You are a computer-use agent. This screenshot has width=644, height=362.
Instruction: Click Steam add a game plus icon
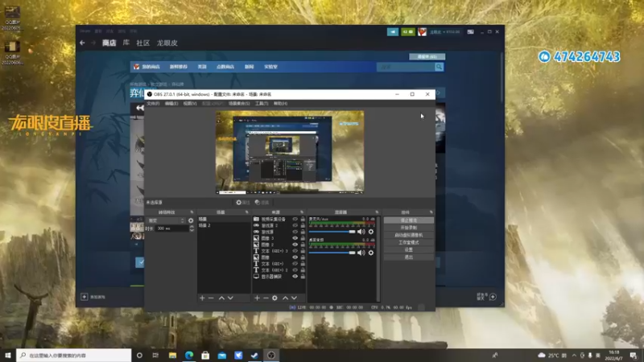coord(85,297)
